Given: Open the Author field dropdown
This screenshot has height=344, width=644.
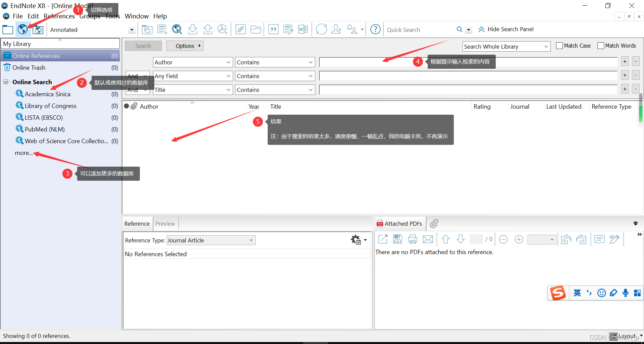Looking at the screenshot, I should tap(193, 62).
